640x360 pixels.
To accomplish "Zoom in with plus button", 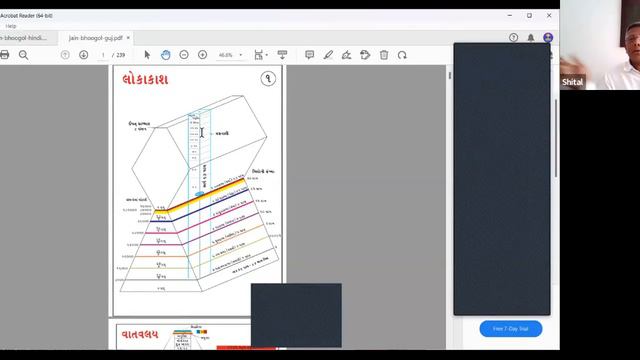I will [x=202, y=55].
